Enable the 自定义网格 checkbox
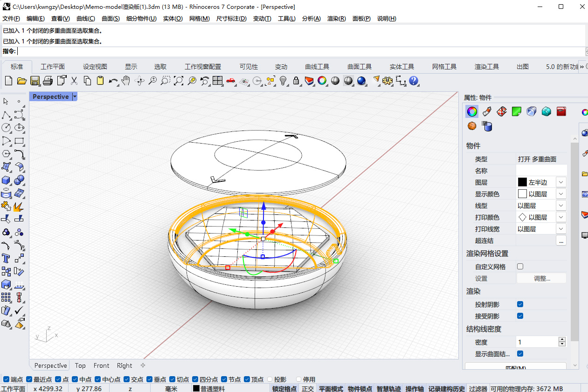 (x=520, y=267)
